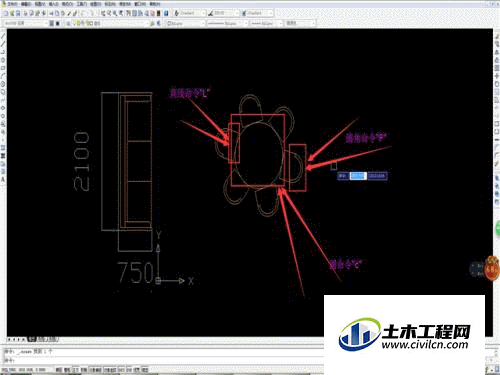Open the Edit menu
This screenshot has width=500, height=375.
click(x=26, y=4)
